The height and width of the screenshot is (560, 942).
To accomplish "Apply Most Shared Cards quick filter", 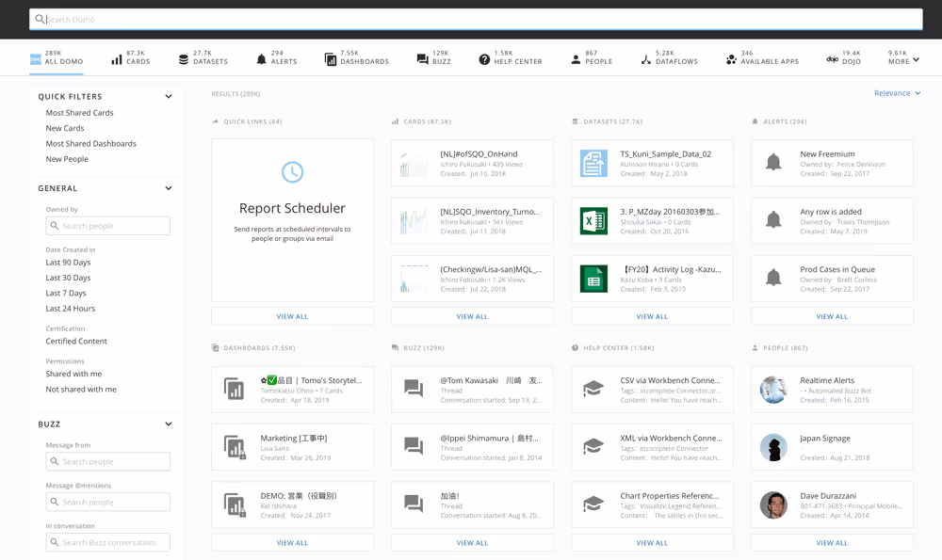I will point(79,113).
